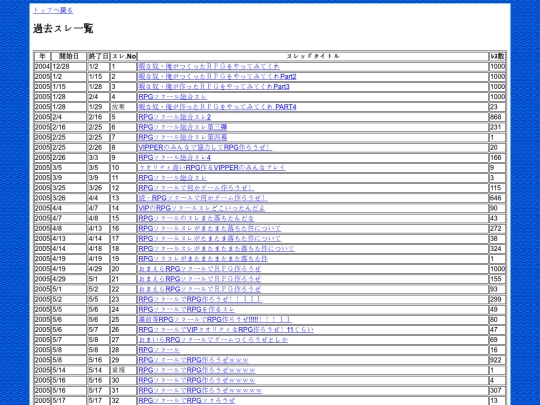Click the 2004 year cell

(x=42, y=66)
